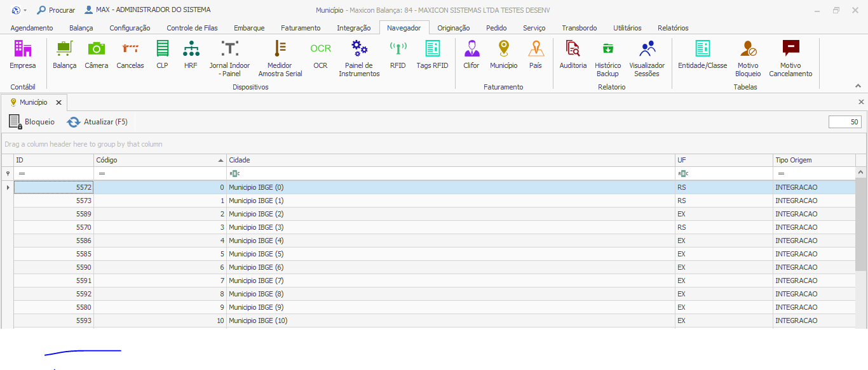The height and width of the screenshot is (370, 868).
Task: Open the globe application menu
Action: 19,10
